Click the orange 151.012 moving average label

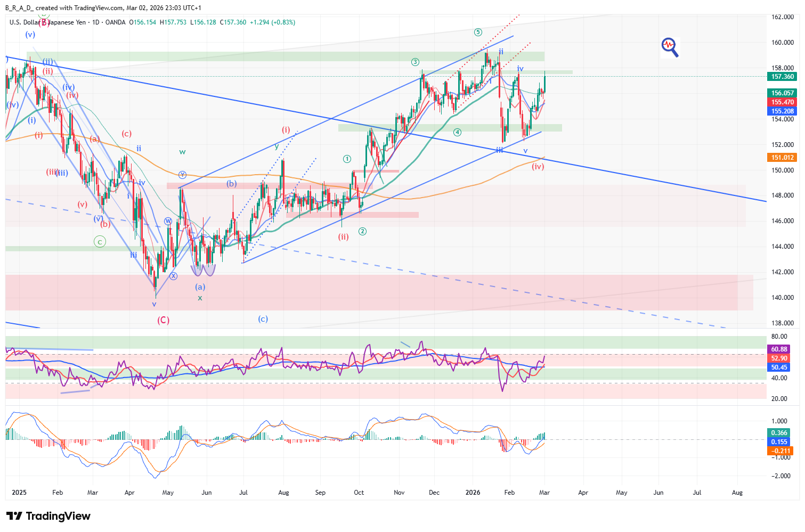783,157
